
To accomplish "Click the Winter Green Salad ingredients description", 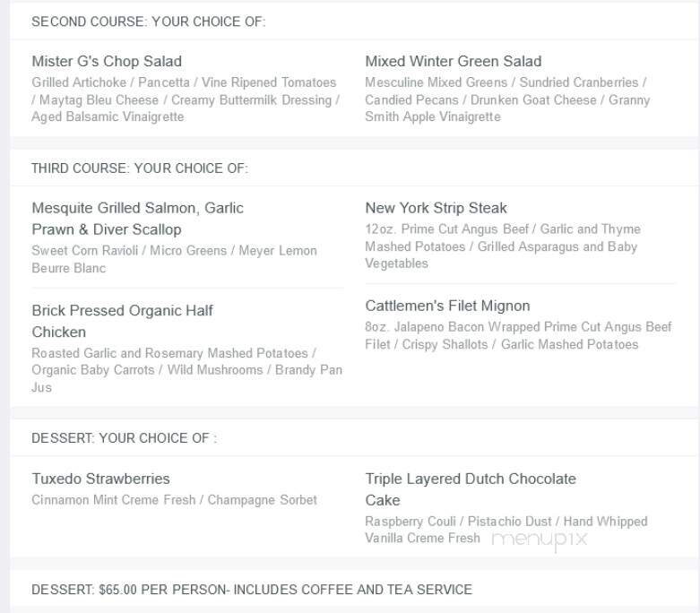I will point(507,99).
